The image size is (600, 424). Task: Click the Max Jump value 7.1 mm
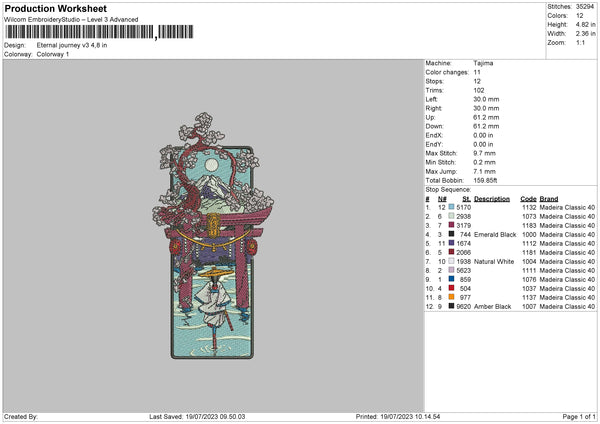click(484, 171)
